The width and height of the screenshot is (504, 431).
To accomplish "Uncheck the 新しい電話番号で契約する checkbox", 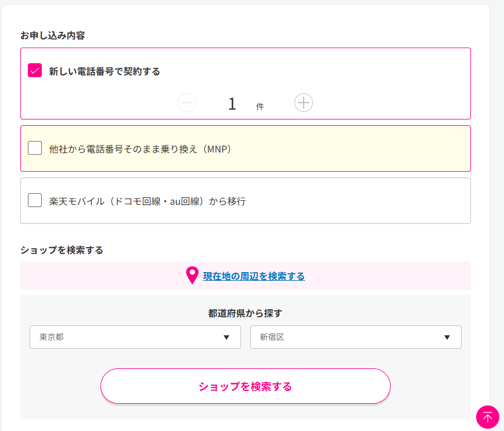I will pos(35,71).
